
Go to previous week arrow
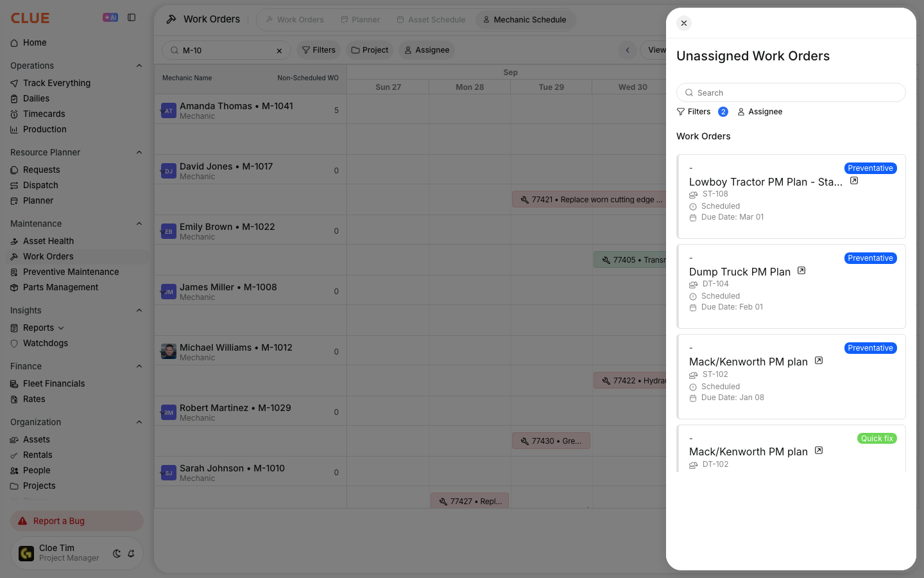(628, 50)
